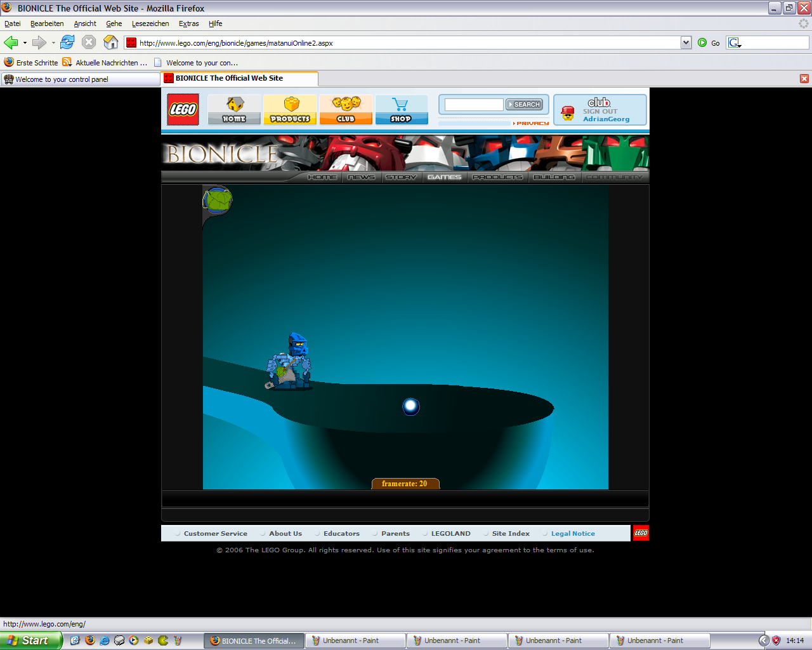The width and height of the screenshot is (812, 650).
Task: Click the PRIVACY link under search
Action: tap(532, 123)
